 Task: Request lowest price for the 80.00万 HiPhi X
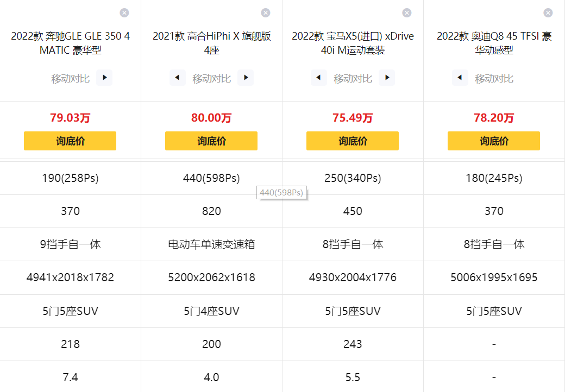pos(211,141)
